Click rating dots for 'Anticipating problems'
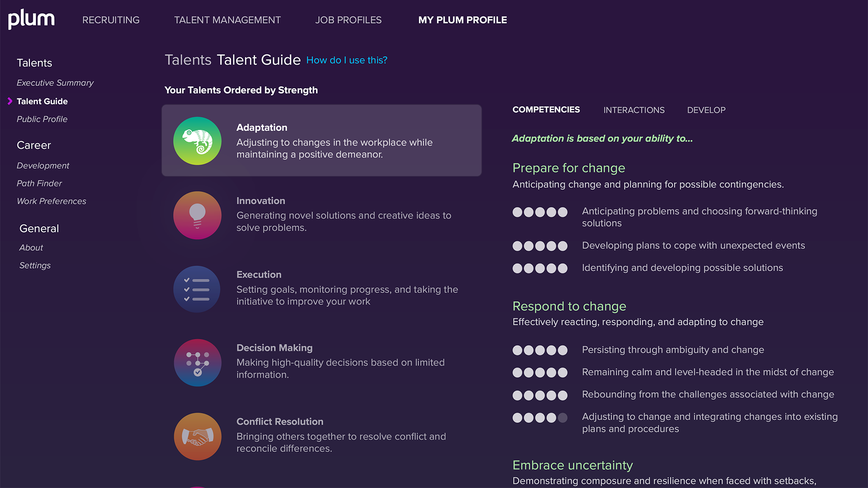The height and width of the screenshot is (488, 868). pos(540,212)
